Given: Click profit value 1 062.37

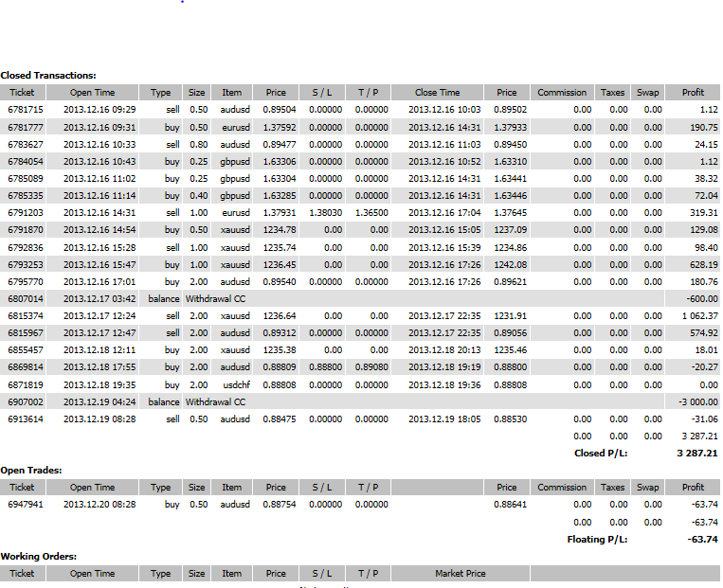Looking at the screenshot, I should pyautogui.click(x=700, y=315).
